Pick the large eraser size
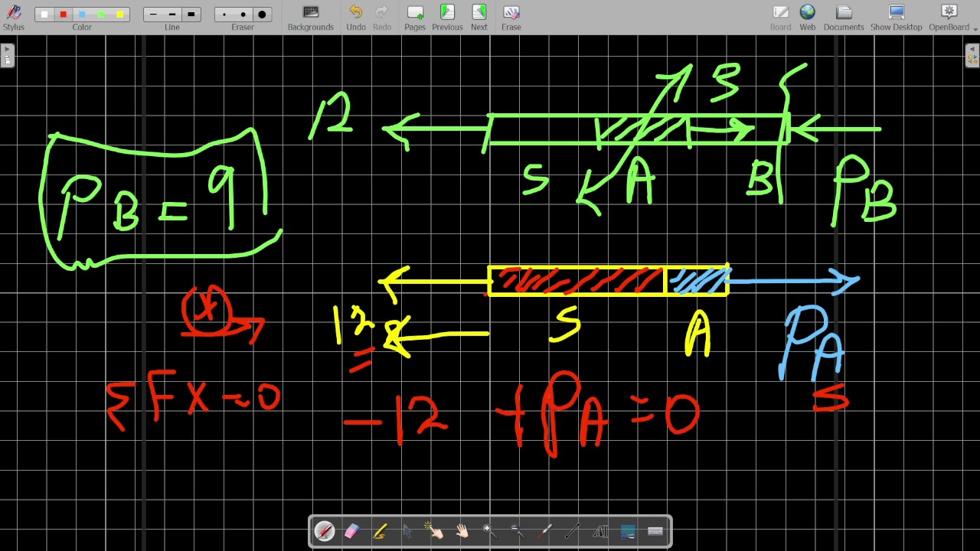 (x=262, y=15)
